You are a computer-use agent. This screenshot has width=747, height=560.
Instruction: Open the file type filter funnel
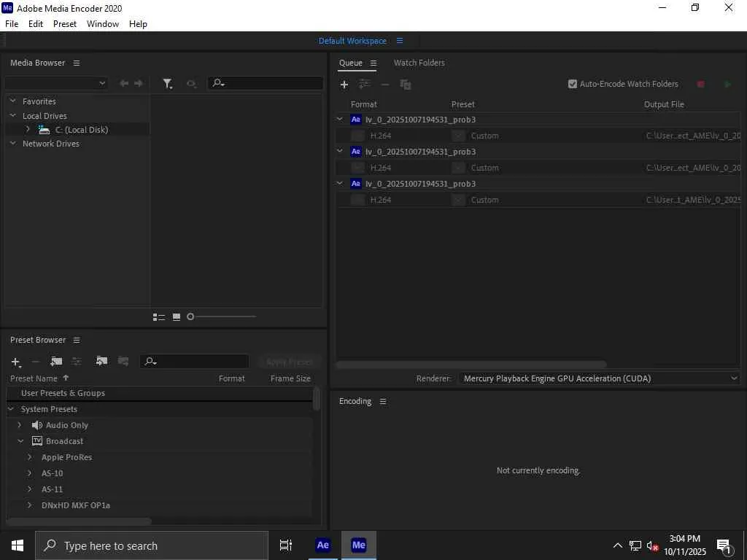pyautogui.click(x=167, y=84)
